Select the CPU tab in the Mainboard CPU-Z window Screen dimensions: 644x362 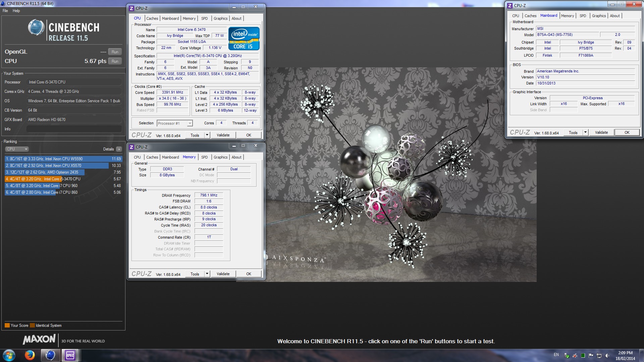click(x=516, y=16)
